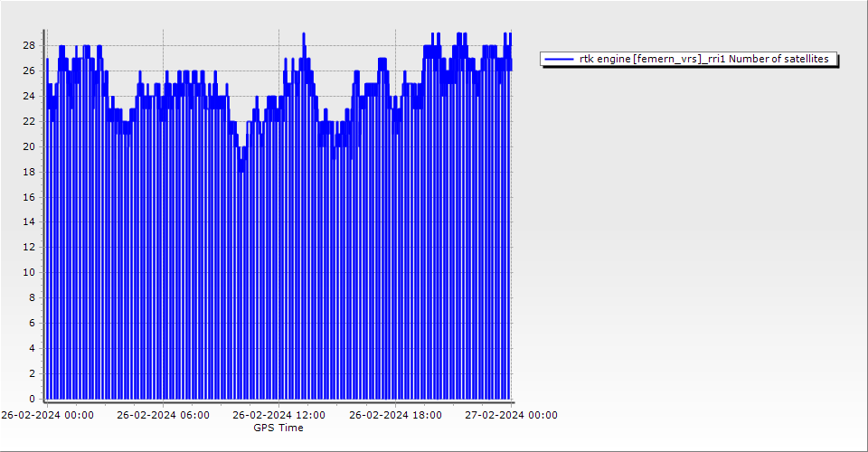Click the 'GPS Time' x-axis title

pos(278,428)
